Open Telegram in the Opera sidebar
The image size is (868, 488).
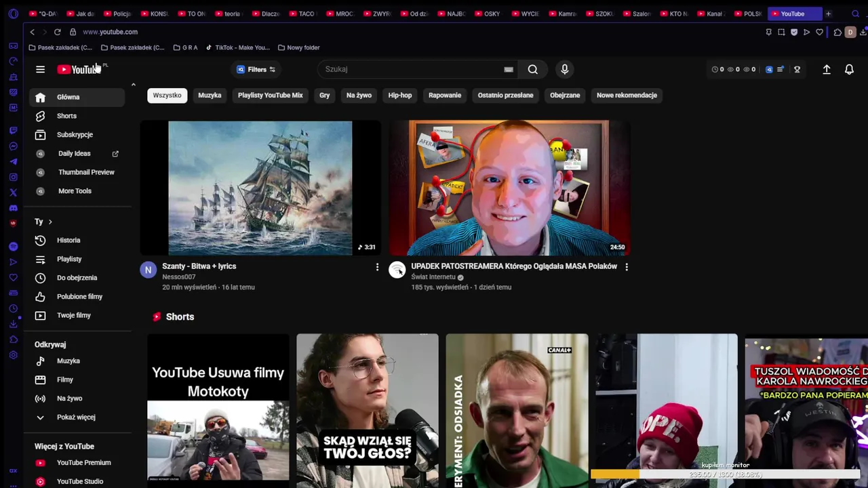tap(13, 161)
